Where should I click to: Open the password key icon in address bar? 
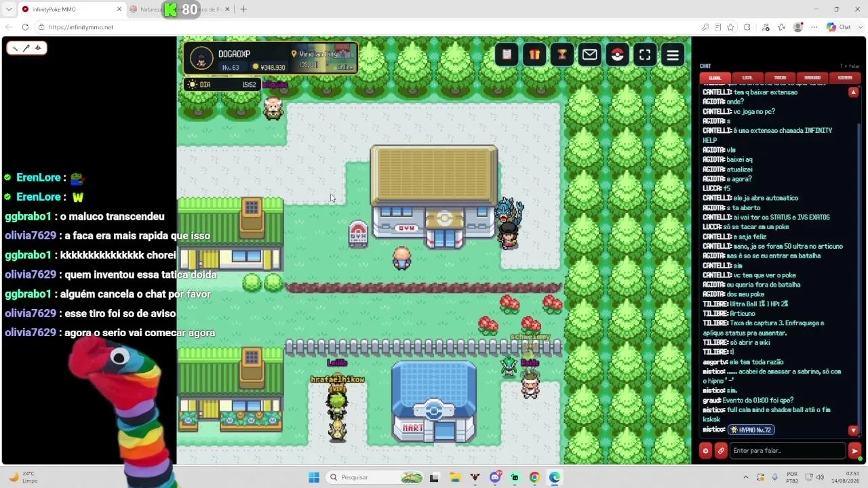(x=705, y=27)
